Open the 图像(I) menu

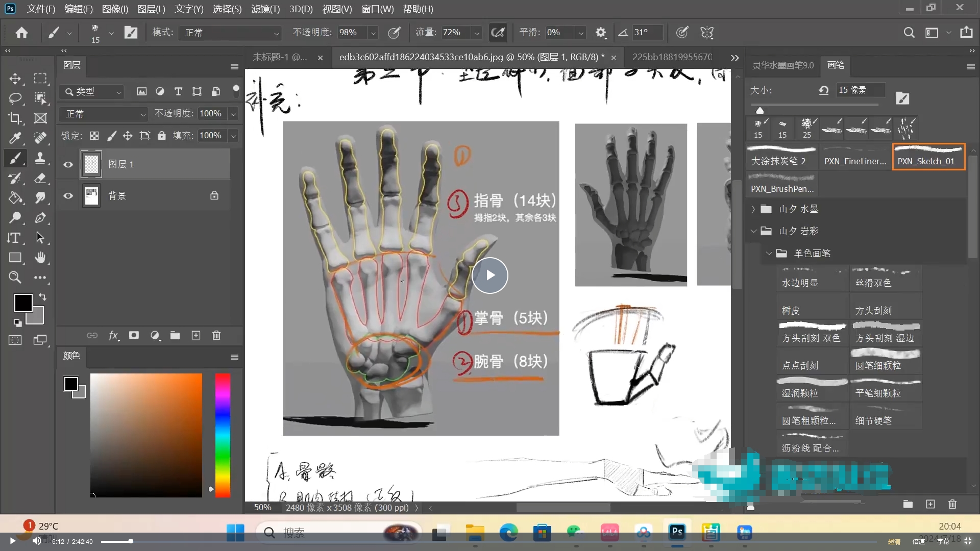coord(115,9)
